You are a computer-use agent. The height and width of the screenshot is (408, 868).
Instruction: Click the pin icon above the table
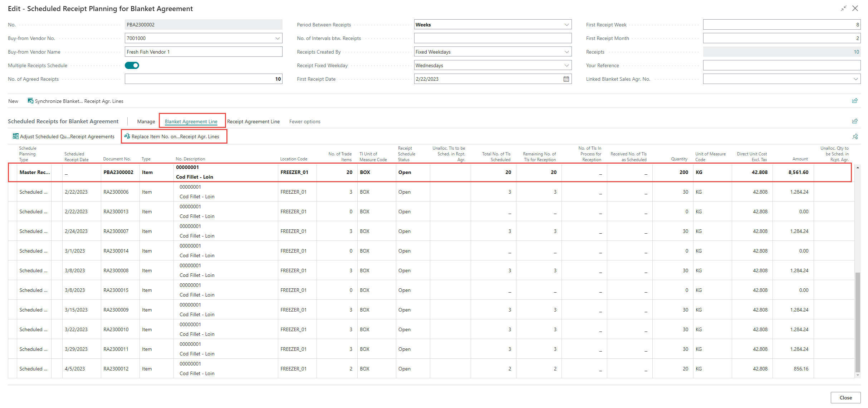tap(855, 136)
